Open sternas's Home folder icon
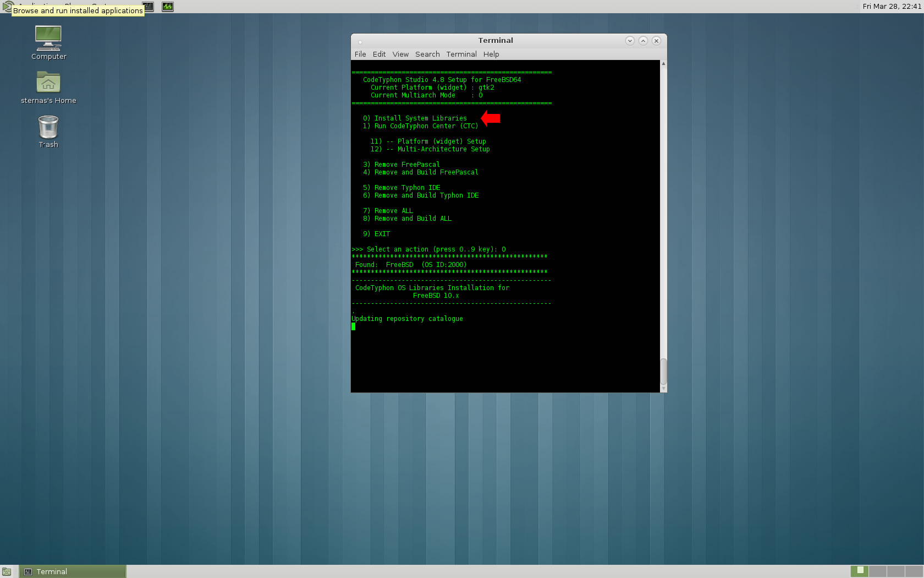This screenshot has height=578, width=924. [x=48, y=87]
